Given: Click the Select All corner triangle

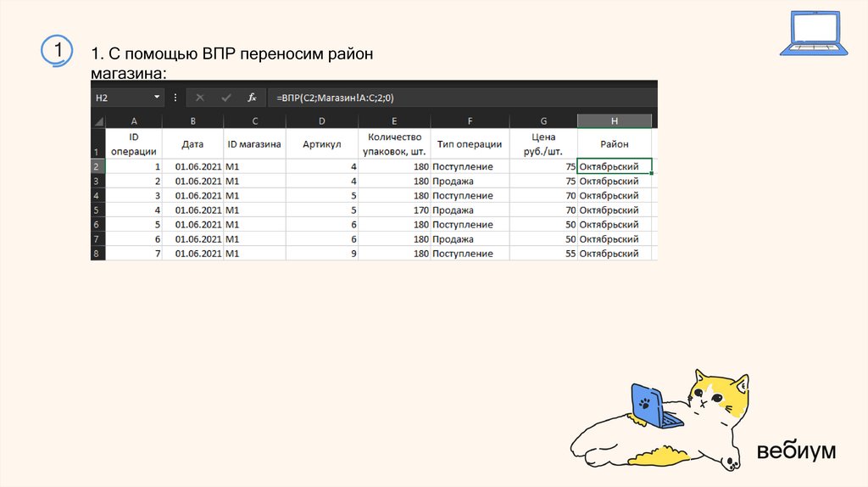Looking at the screenshot, I should click(98, 121).
